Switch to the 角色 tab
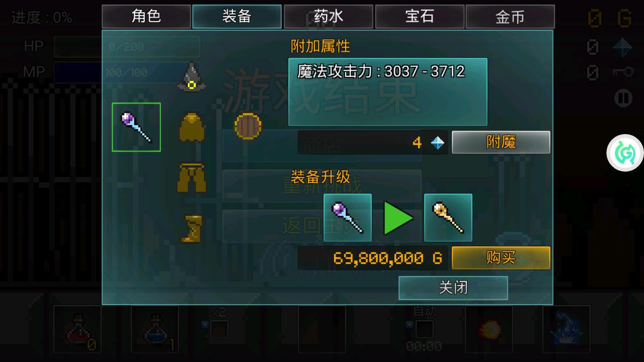The image size is (644, 362). tap(146, 17)
